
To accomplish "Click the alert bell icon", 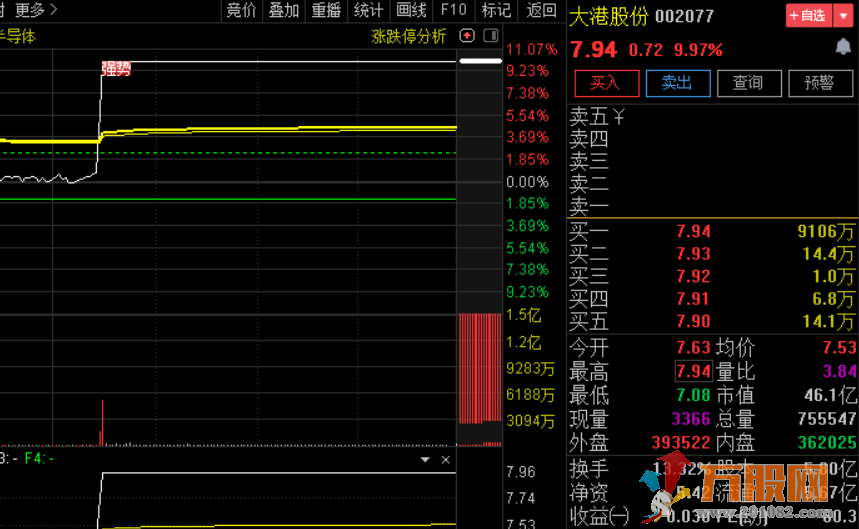I will point(843,47).
